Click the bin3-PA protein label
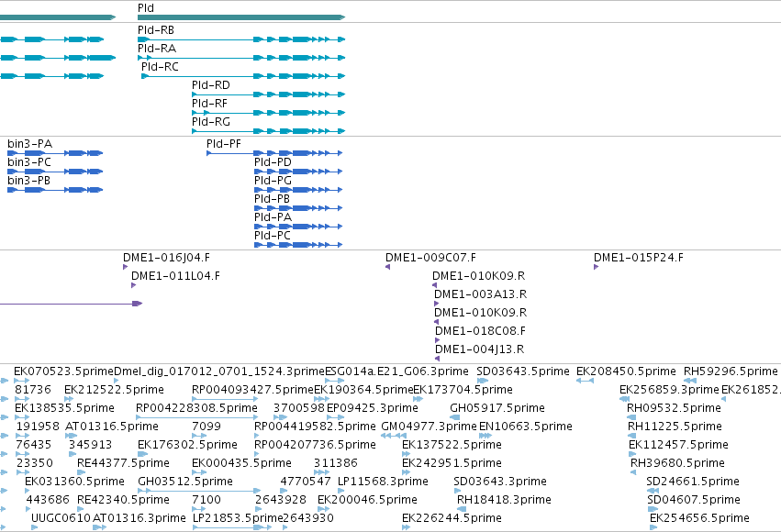Screen dimensions: 781x532 pos(30,144)
